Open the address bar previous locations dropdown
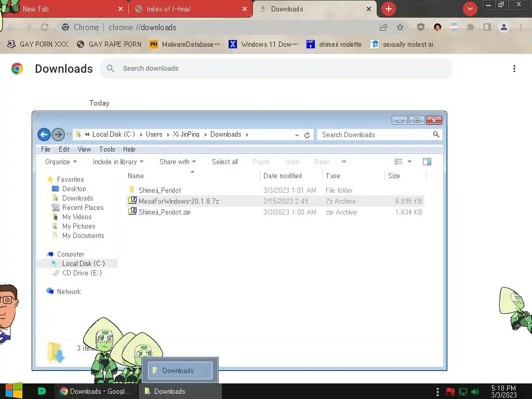This screenshot has width=532, height=399. pyautogui.click(x=297, y=135)
